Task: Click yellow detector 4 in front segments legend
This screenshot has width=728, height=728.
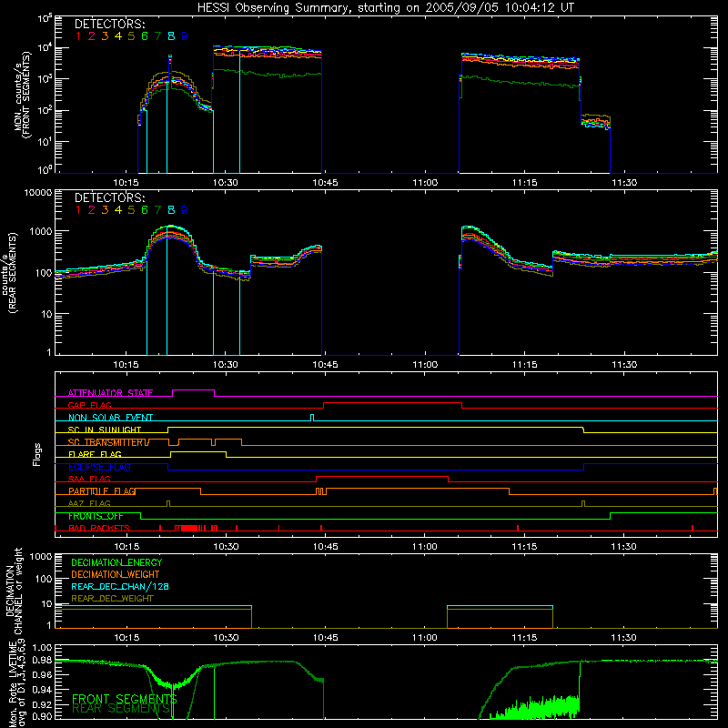Action: (118, 36)
